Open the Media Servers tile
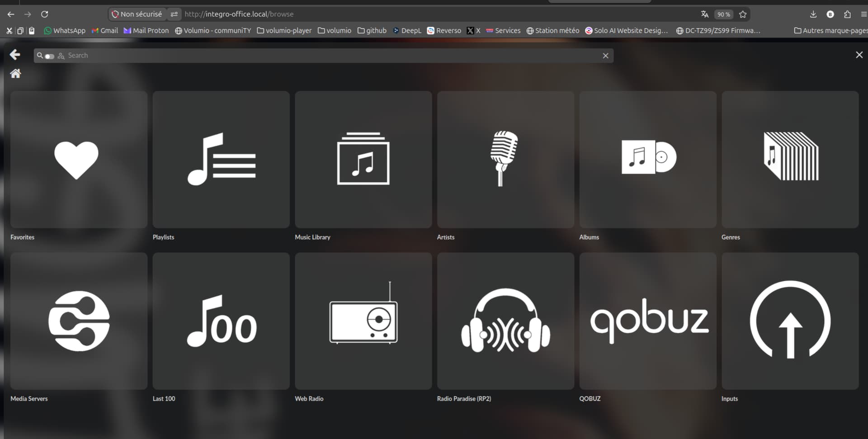 coord(79,321)
